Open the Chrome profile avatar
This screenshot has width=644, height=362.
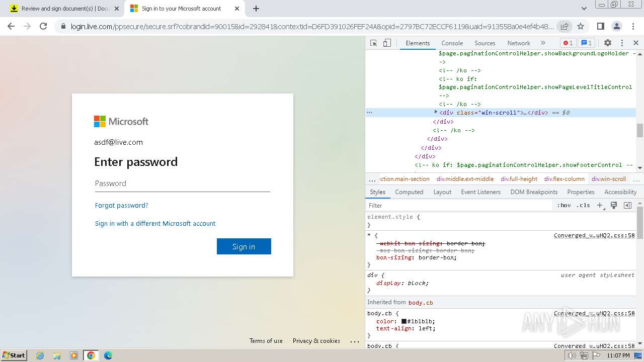[x=616, y=26]
